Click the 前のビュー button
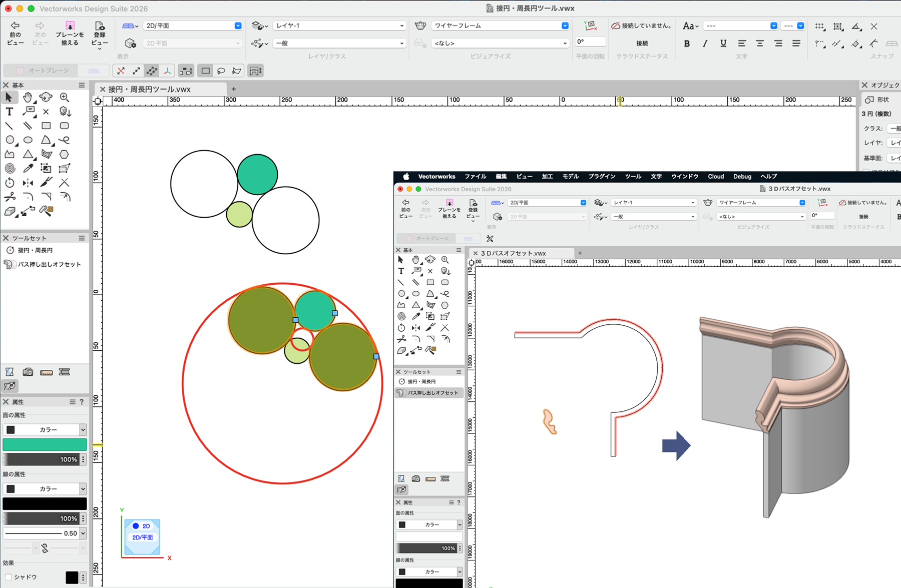The image size is (901, 588). click(x=15, y=33)
